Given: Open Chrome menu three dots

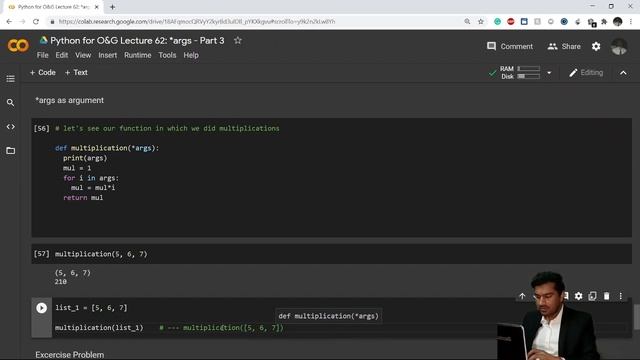Looking at the screenshot, I should pos(631,22).
